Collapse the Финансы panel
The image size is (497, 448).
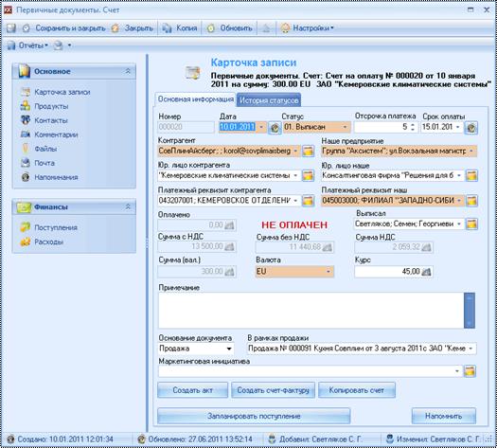coord(128,207)
